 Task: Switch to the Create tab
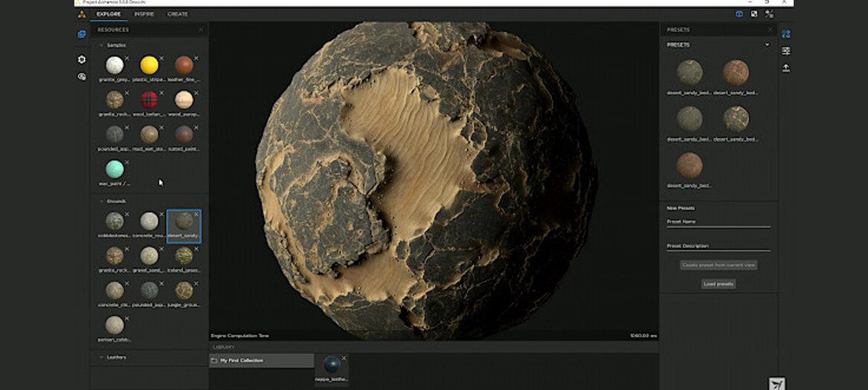177,14
